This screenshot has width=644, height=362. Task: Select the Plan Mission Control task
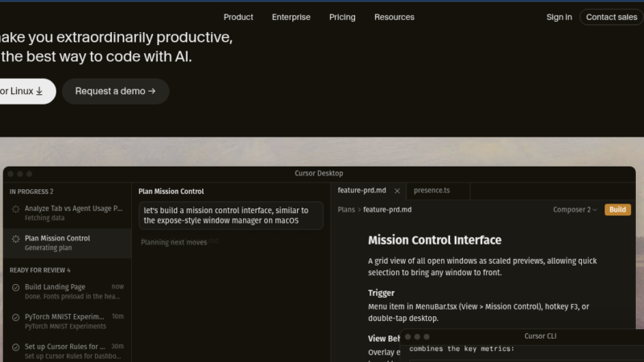coord(68,243)
